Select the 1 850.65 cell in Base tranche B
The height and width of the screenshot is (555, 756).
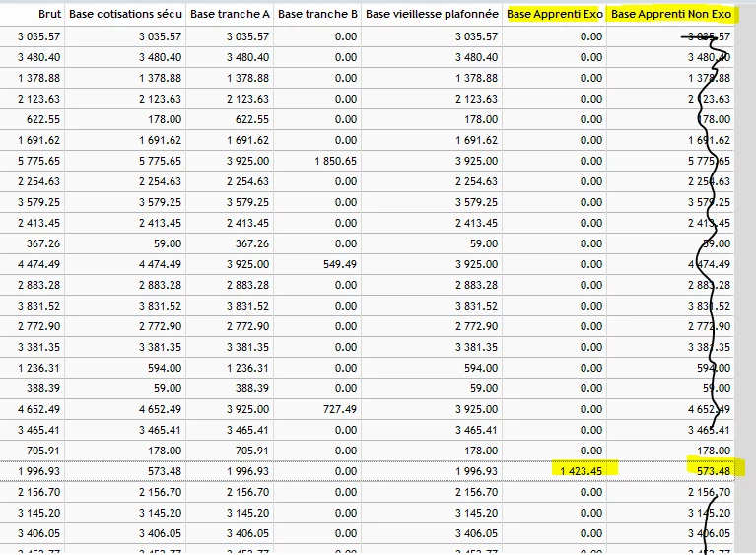coord(335,161)
